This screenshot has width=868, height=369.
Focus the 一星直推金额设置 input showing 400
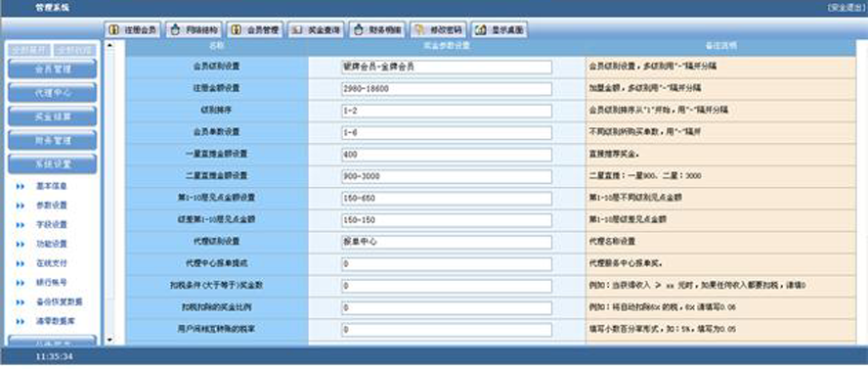tap(447, 155)
